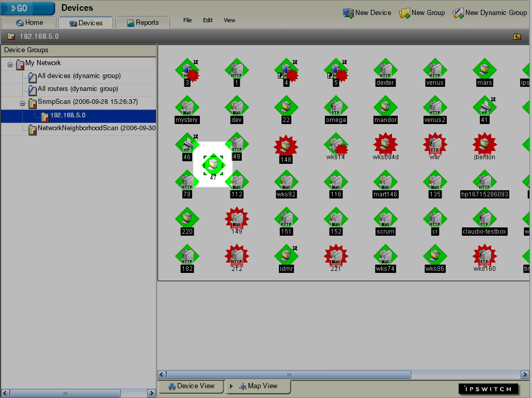Image resolution: width=532 pixels, height=398 pixels.
Task: Select HP printer device 46
Action: click(x=187, y=147)
